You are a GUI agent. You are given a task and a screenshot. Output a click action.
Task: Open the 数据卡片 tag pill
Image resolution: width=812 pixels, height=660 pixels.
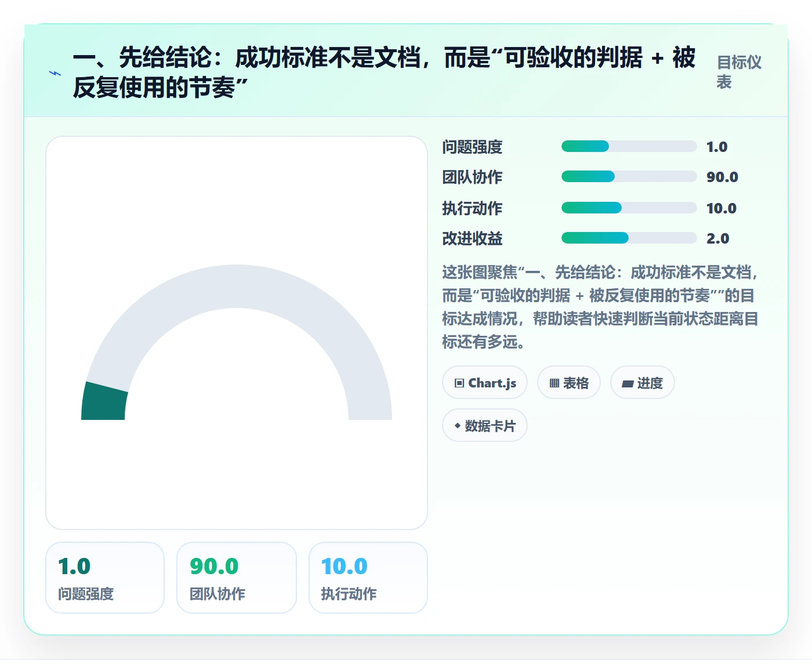pyautogui.click(x=485, y=426)
